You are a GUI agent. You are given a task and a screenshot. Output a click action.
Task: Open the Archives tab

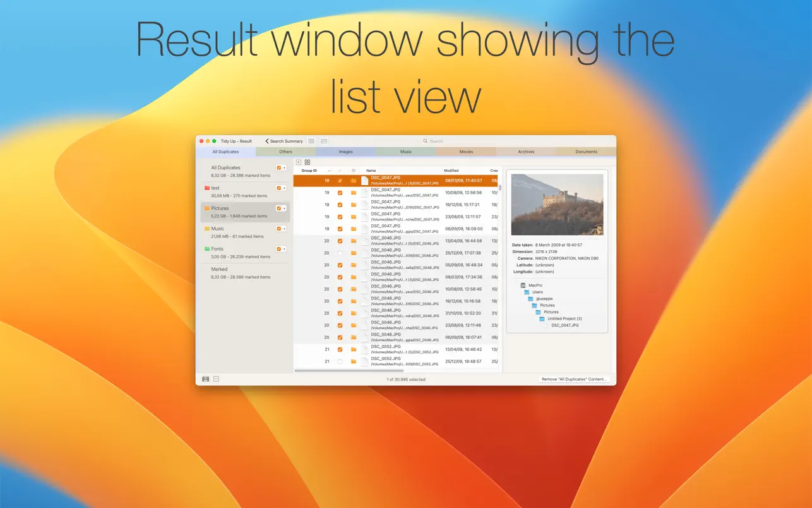point(526,152)
